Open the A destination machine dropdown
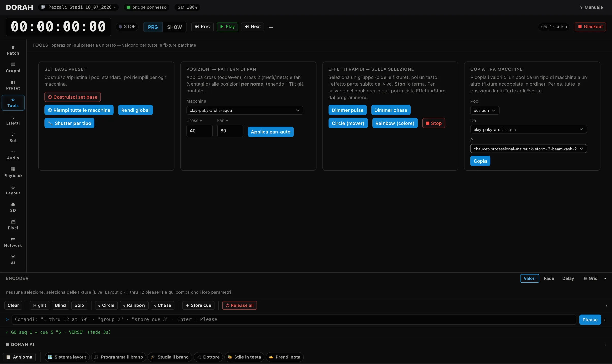 pos(529,149)
